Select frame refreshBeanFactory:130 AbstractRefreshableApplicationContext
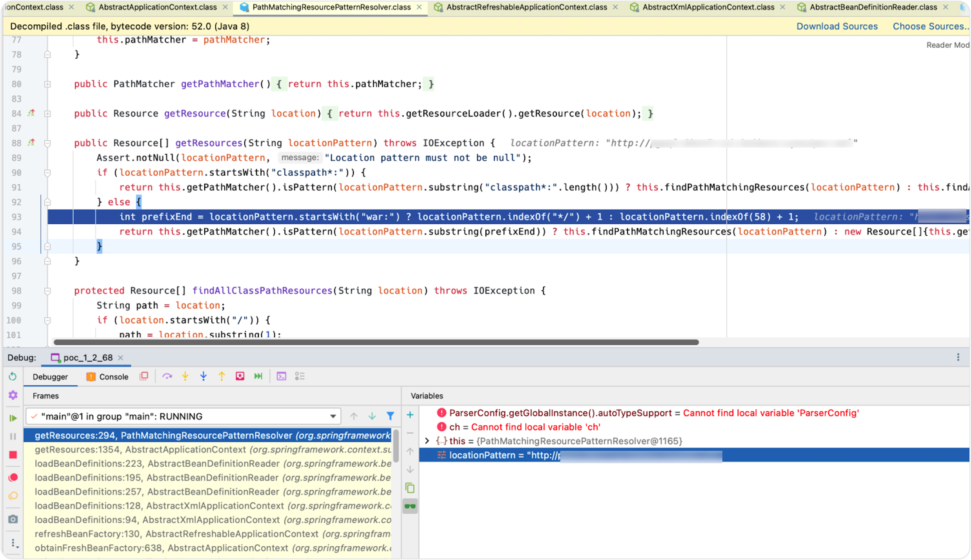This screenshot has width=971, height=560. click(x=207, y=534)
